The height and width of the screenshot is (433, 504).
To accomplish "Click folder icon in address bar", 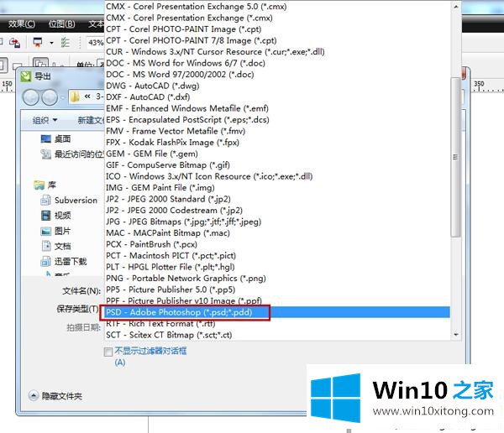I will point(76,97).
